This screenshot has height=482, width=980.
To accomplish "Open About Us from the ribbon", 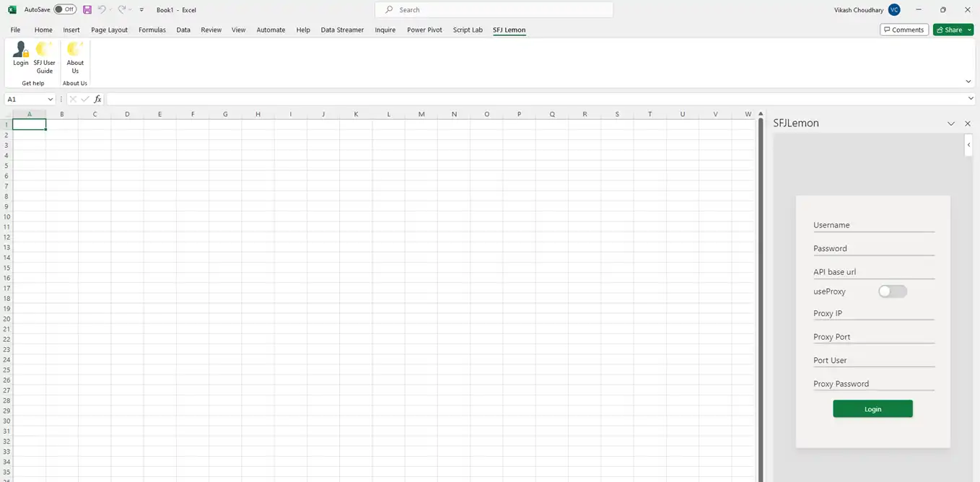I will point(75,58).
